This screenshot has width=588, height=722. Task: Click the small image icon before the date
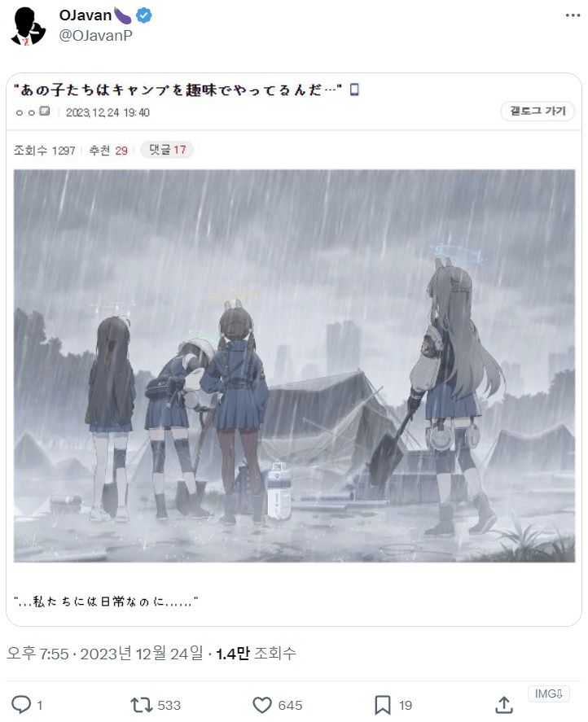pos(45,111)
